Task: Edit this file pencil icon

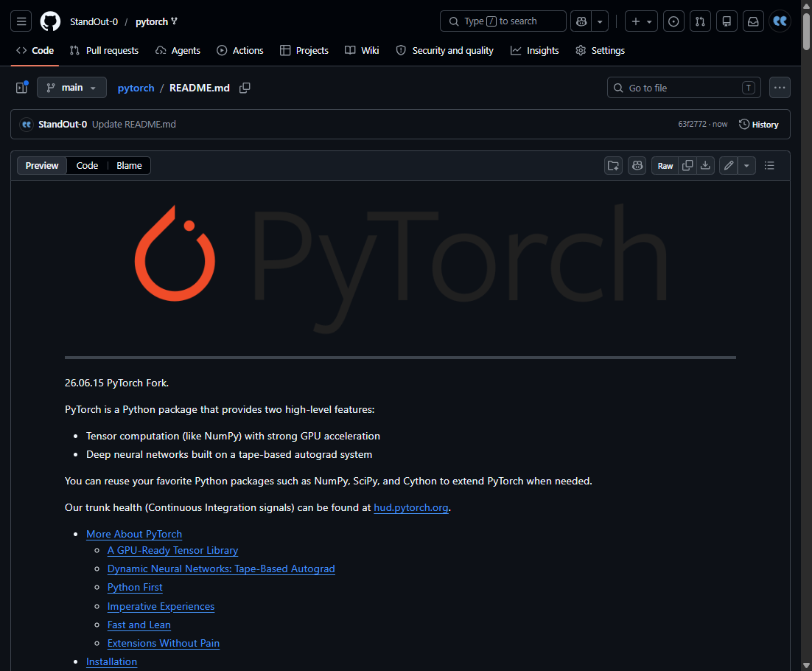Action: click(x=729, y=165)
